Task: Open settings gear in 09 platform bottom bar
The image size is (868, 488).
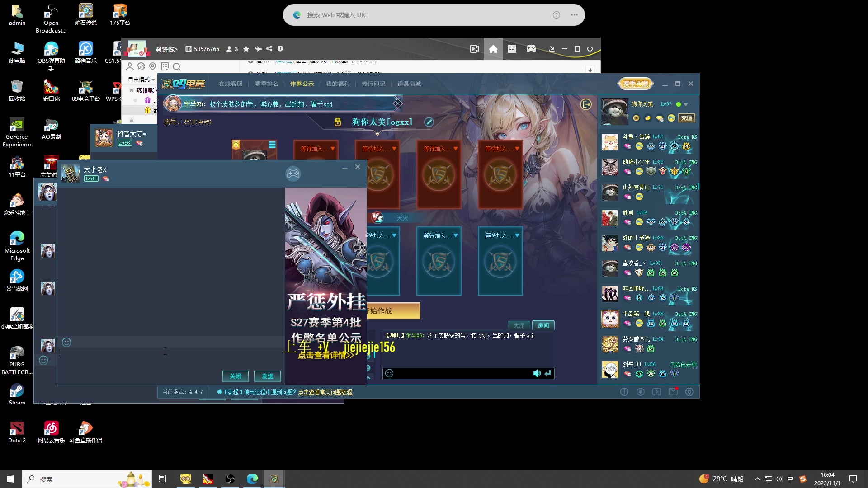Action: point(689,392)
